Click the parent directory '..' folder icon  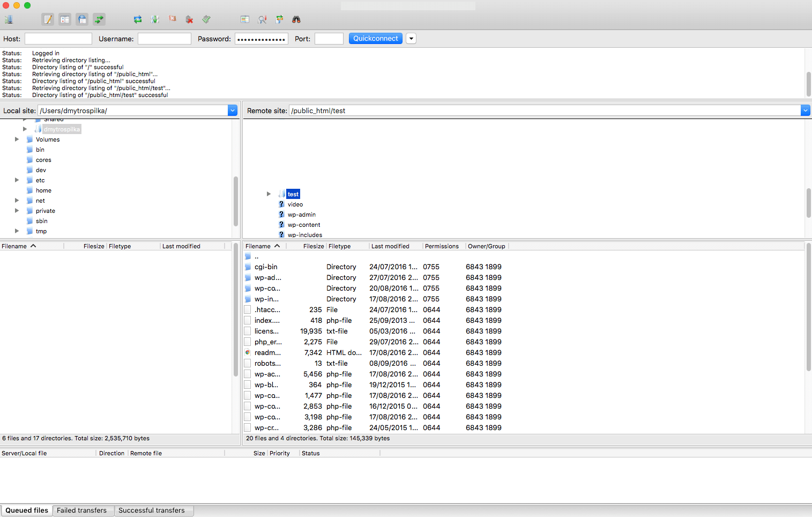click(248, 256)
